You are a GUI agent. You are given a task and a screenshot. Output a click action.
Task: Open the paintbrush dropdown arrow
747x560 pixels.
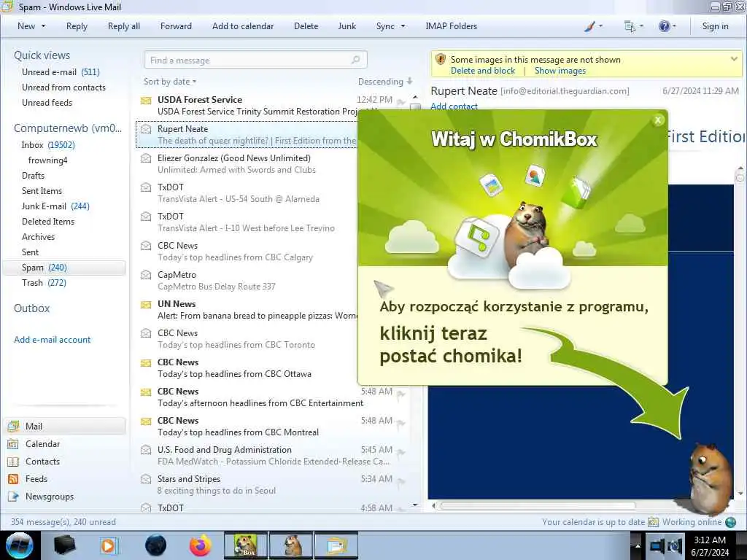pos(600,26)
